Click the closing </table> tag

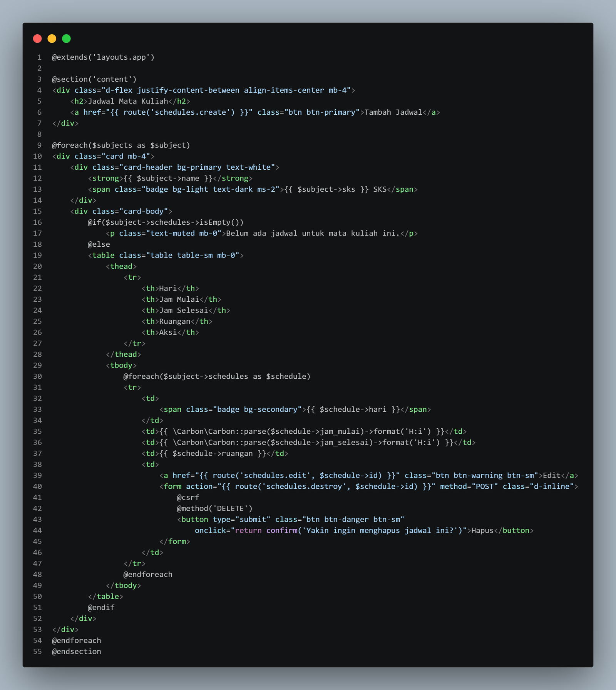[105, 597]
